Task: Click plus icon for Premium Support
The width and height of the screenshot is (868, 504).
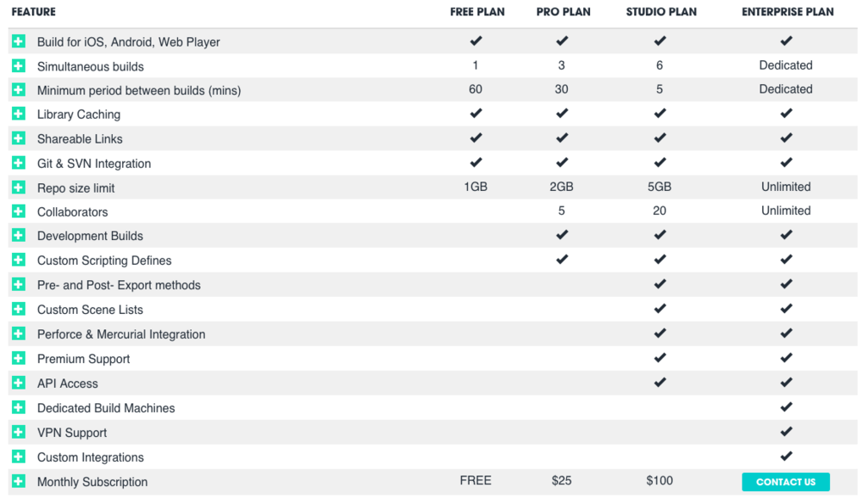Action: coord(19,359)
